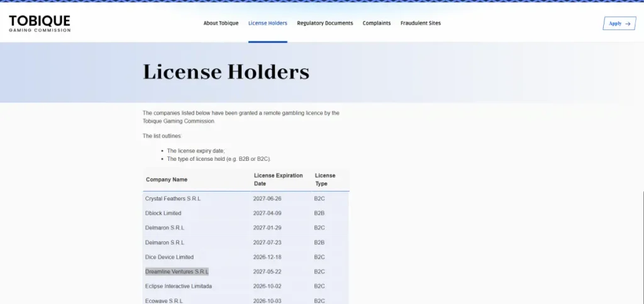Select the Dblock Limited company name
644x304 pixels.
click(163, 214)
